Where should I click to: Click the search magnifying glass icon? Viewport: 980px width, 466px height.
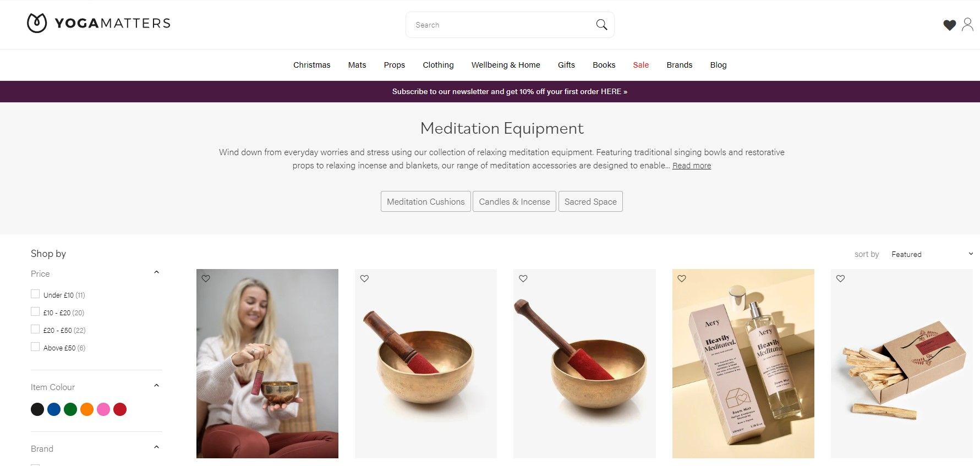click(601, 25)
